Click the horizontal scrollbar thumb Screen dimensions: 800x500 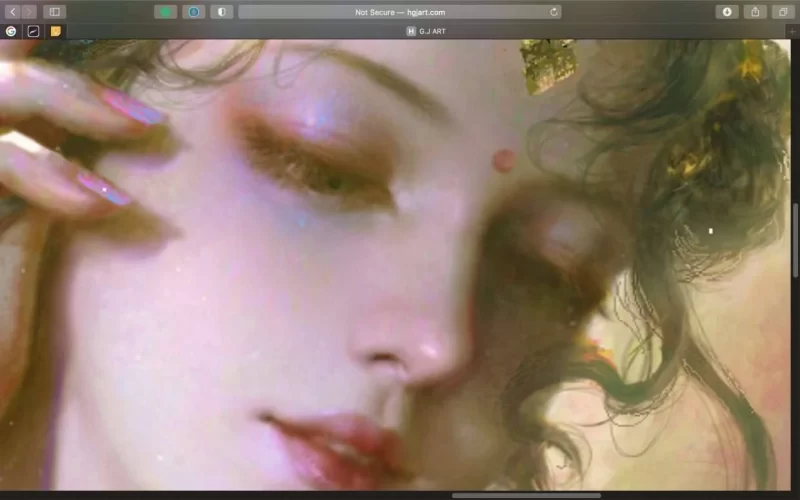(526, 495)
